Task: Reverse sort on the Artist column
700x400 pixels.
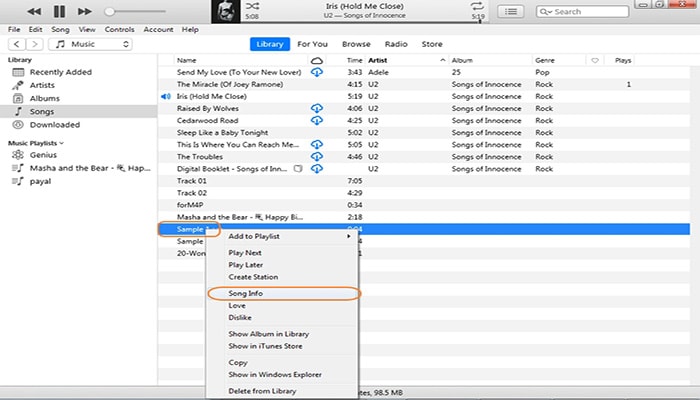Action: coord(407,60)
